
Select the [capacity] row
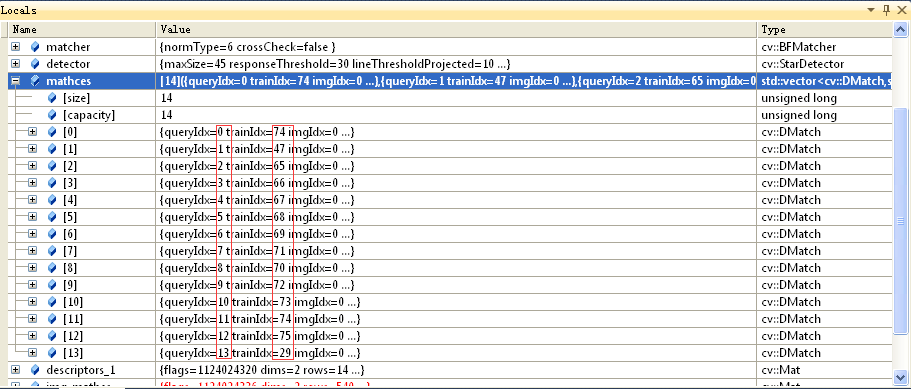(x=450, y=115)
